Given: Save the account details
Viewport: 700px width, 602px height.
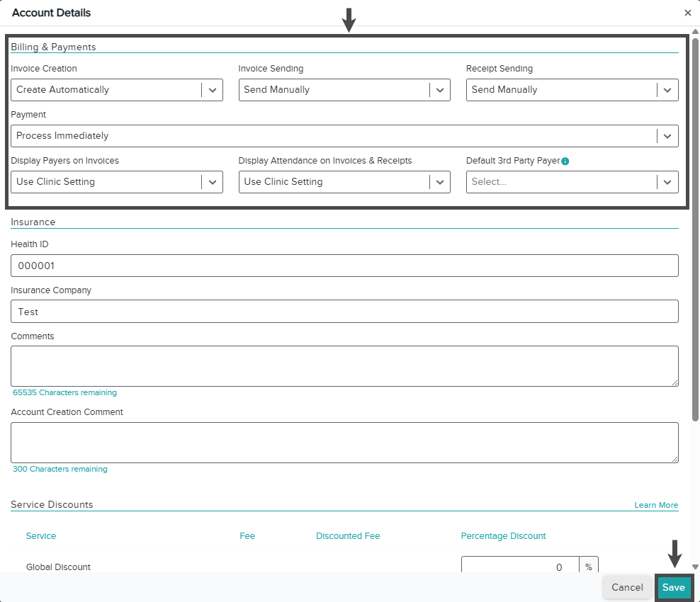Looking at the screenshot, I should pyautogui.click(x=673, y=587).
